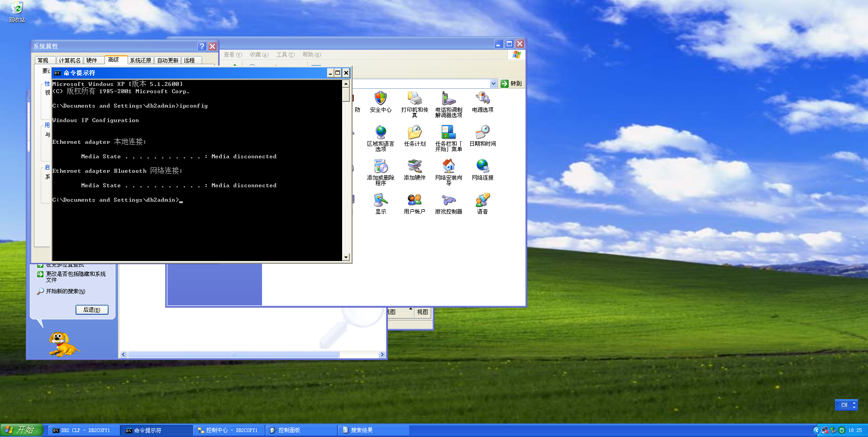The height and width of the screenshot is (437, 868).
Task: Open the 日期和时间 date and time icon
Action: point(482,136)
